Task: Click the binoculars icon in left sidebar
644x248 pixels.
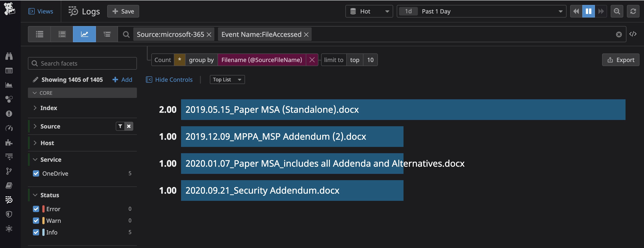Action: (x=9, y=56)
